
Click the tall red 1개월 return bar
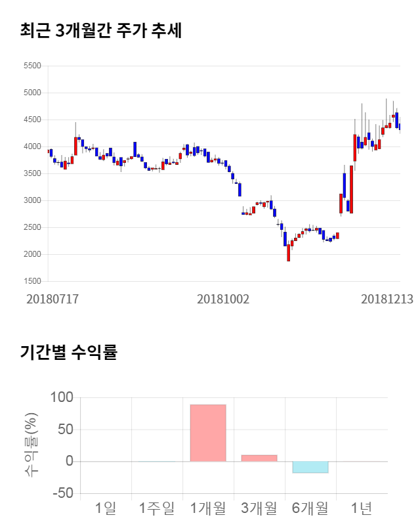coord(208,433)
